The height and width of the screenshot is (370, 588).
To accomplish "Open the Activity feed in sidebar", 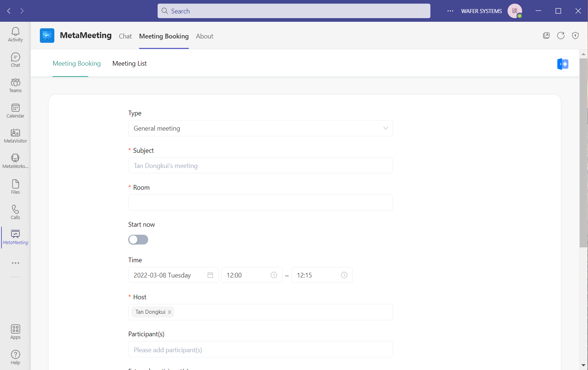I will pyautogui.click(x=15, y=35).
